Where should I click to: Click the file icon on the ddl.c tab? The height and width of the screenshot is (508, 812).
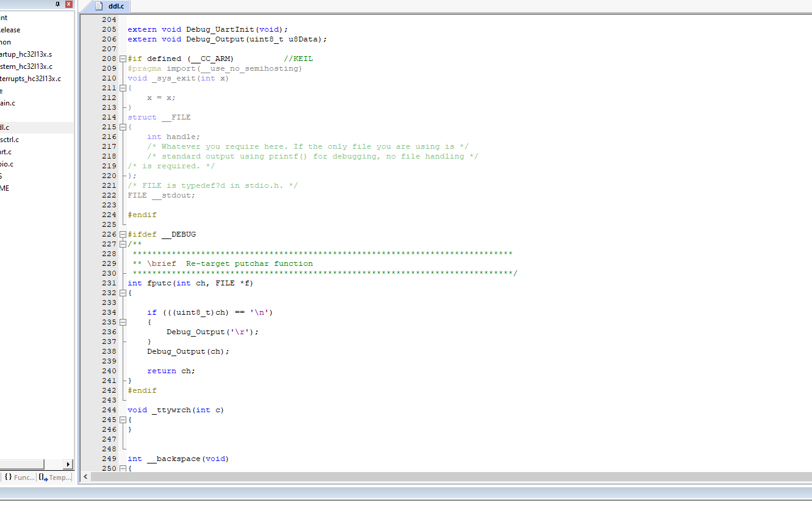99,6
